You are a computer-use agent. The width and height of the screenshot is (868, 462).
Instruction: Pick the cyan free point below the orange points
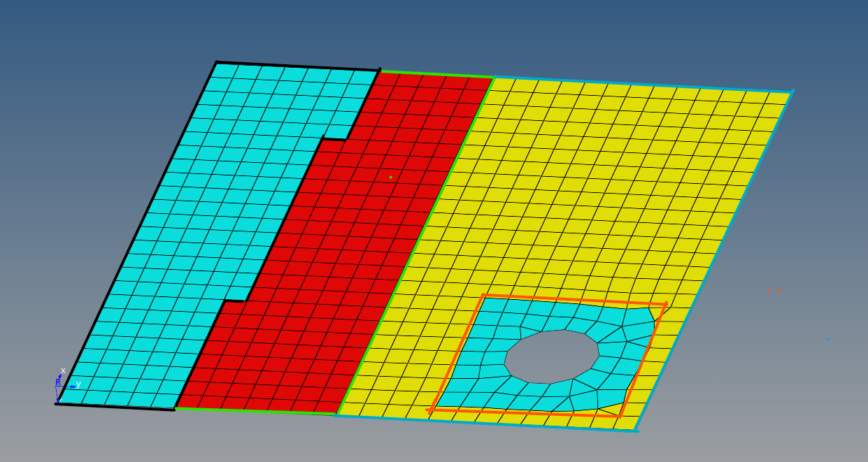(829, 339)
